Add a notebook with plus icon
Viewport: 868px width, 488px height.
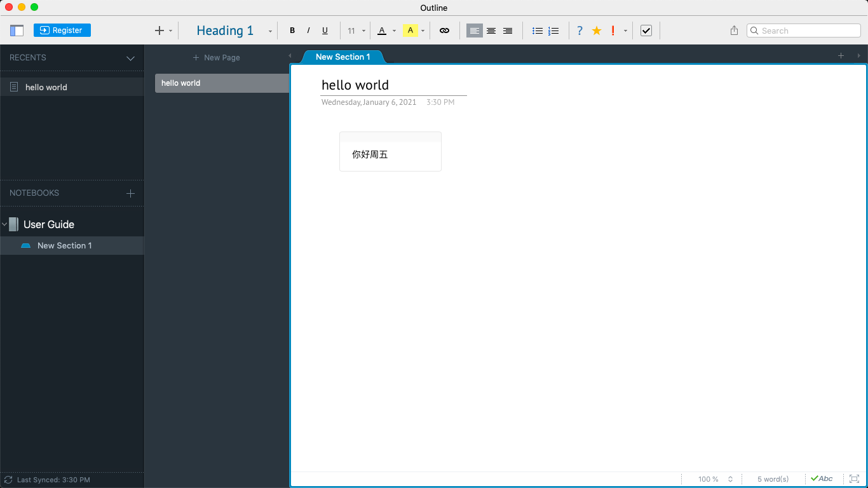130,193
